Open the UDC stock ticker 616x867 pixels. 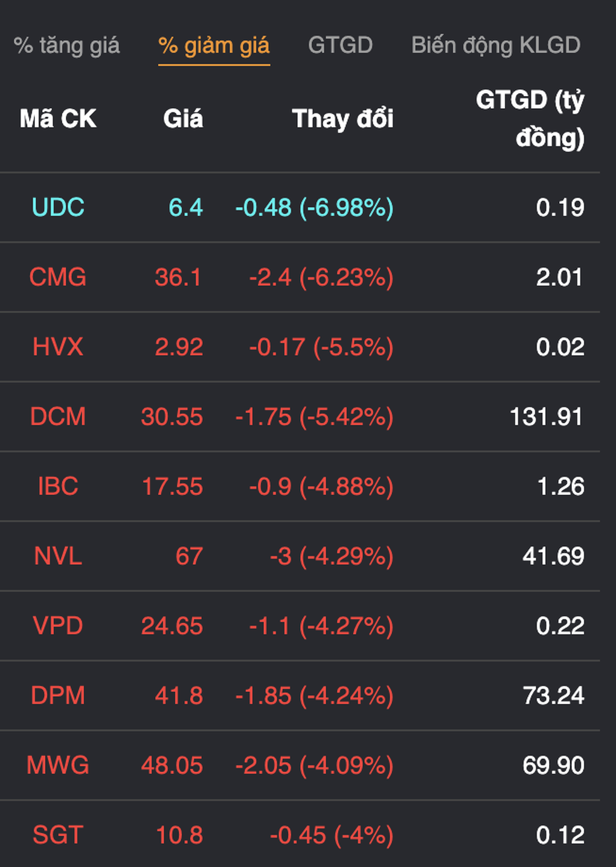tap(58, 207)
